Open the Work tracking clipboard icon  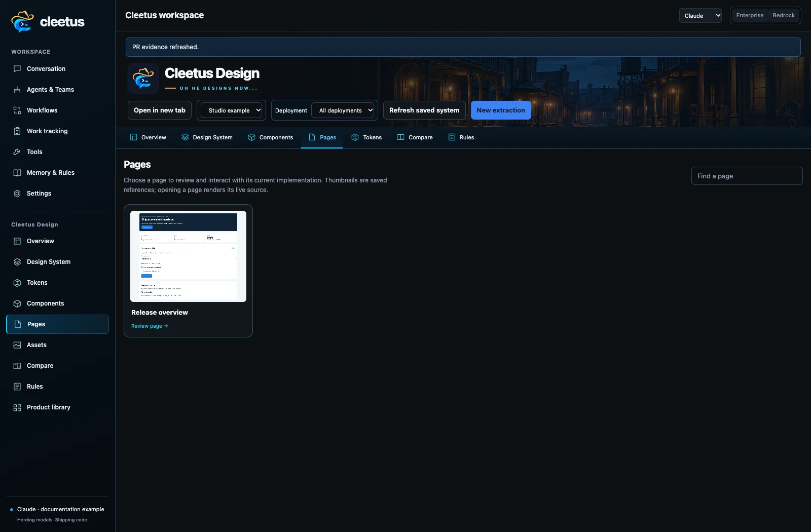(x=17, y=131)
